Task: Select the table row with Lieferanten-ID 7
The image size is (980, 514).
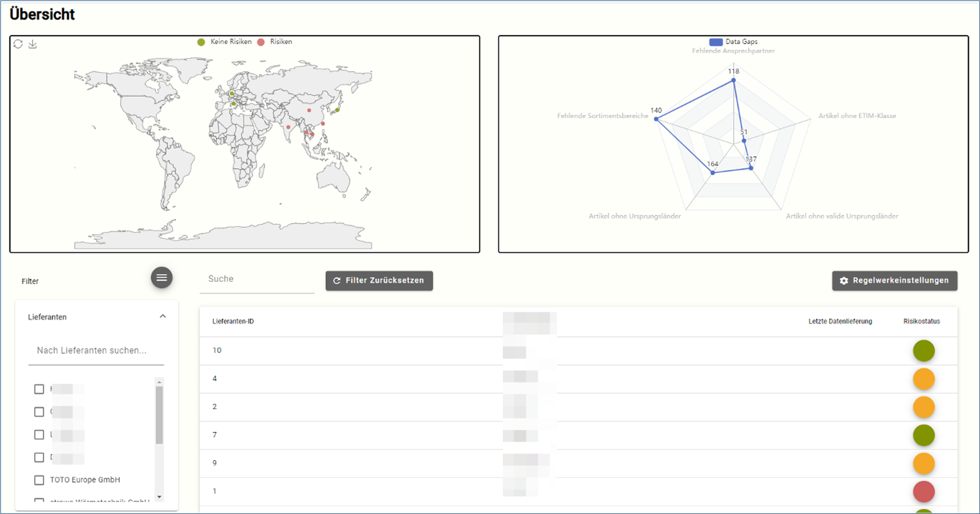Action: tap(578, 435)
